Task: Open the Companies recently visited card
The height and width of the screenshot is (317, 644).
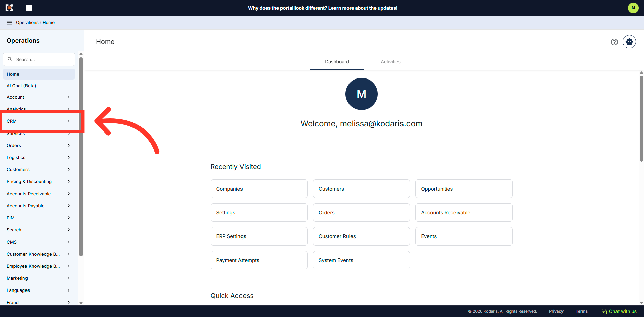Action: [x=259, y=189]
